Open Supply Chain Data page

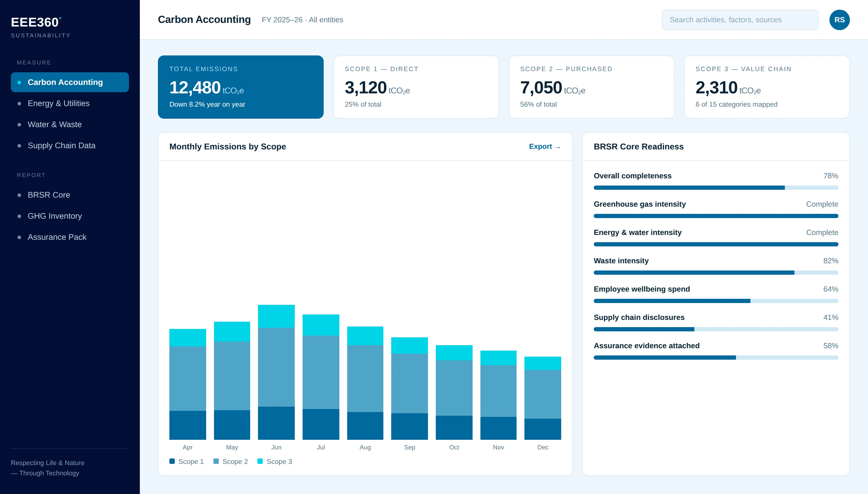70,145
